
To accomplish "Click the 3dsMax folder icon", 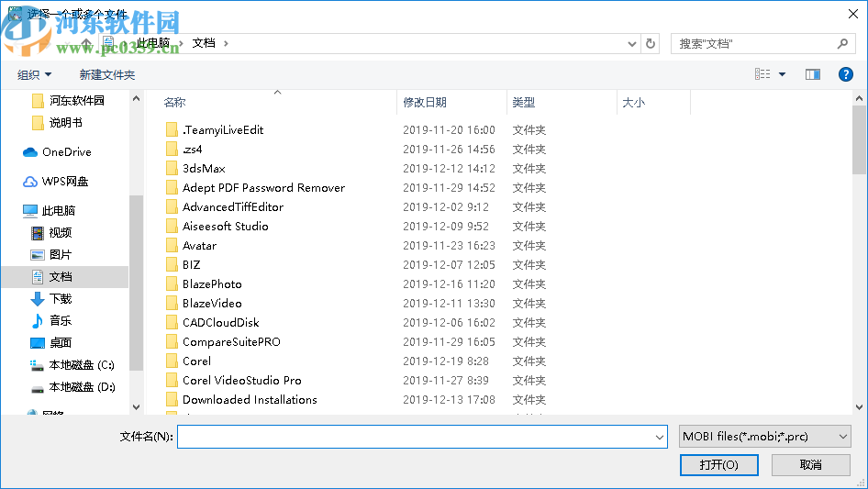I will pos(172,169).
